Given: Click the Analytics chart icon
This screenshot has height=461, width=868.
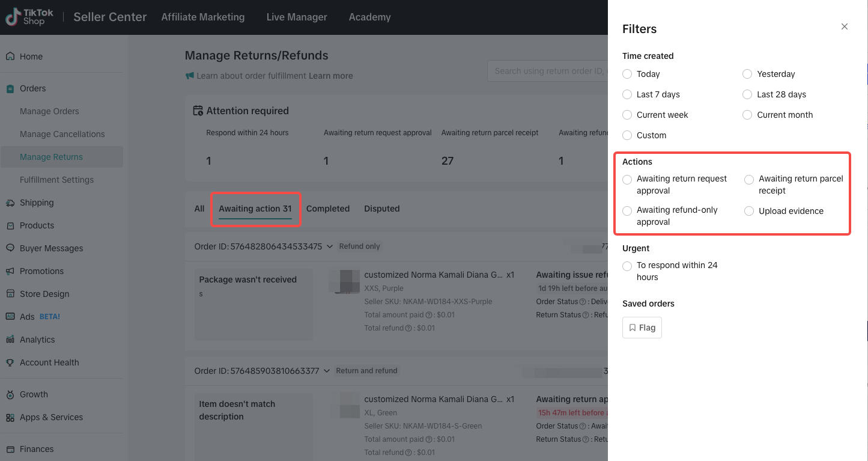Looking at the screenshot, I should pos(10,340).
